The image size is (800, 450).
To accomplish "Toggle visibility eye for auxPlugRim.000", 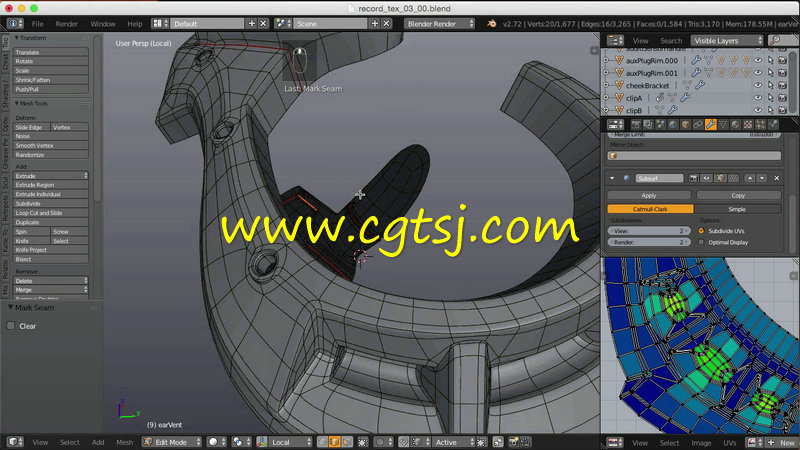I will pos(758,60).
